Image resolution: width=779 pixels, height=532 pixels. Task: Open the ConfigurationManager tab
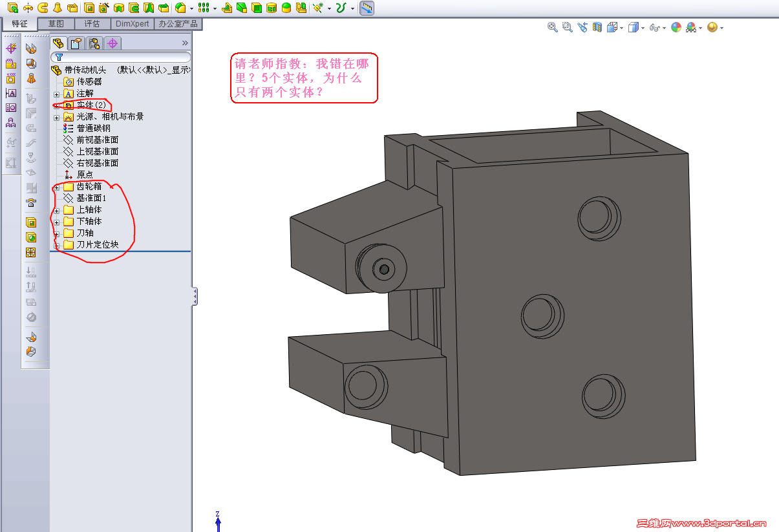[x=94, y=43]
